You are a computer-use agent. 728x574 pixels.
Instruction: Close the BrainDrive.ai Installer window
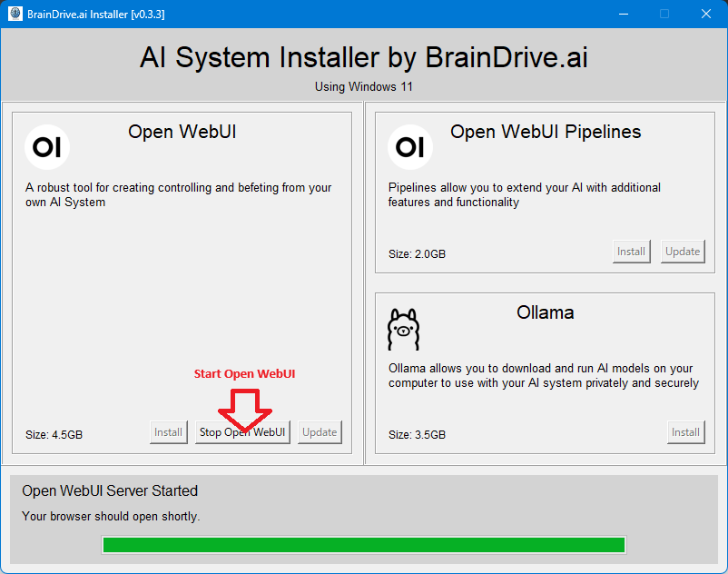coord(706,14)
